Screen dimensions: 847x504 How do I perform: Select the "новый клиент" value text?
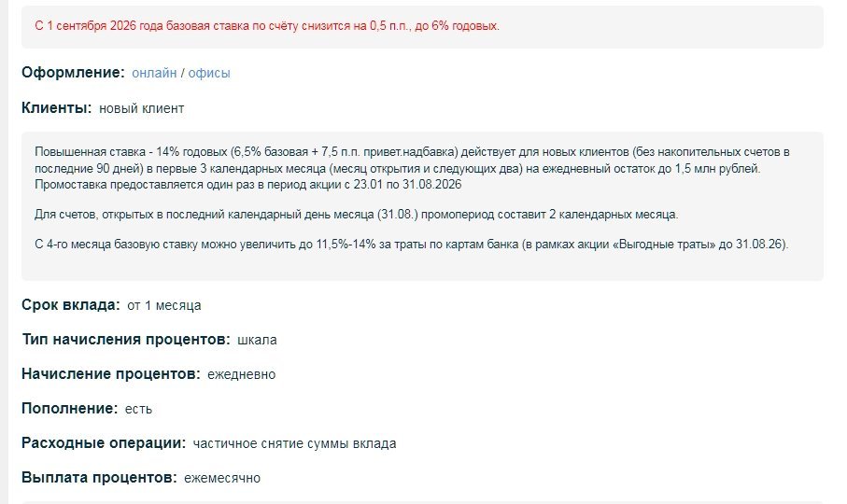[142, 108]
